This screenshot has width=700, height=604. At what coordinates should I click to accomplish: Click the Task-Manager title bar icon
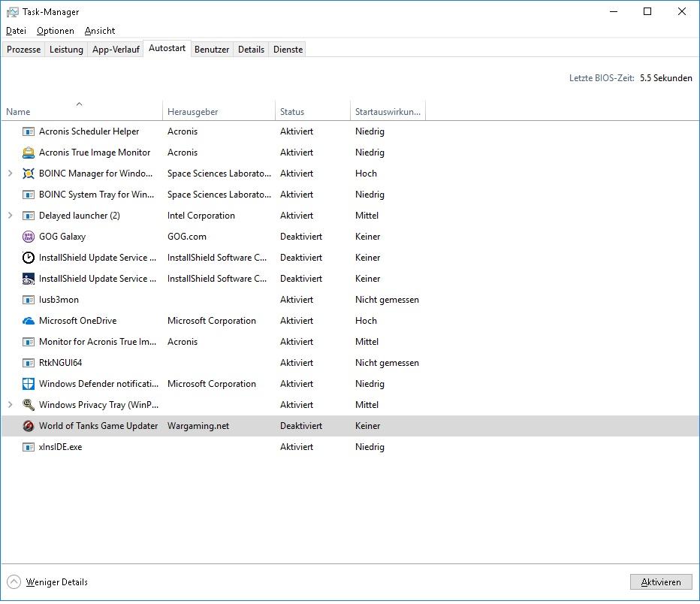tap(12, 12)
